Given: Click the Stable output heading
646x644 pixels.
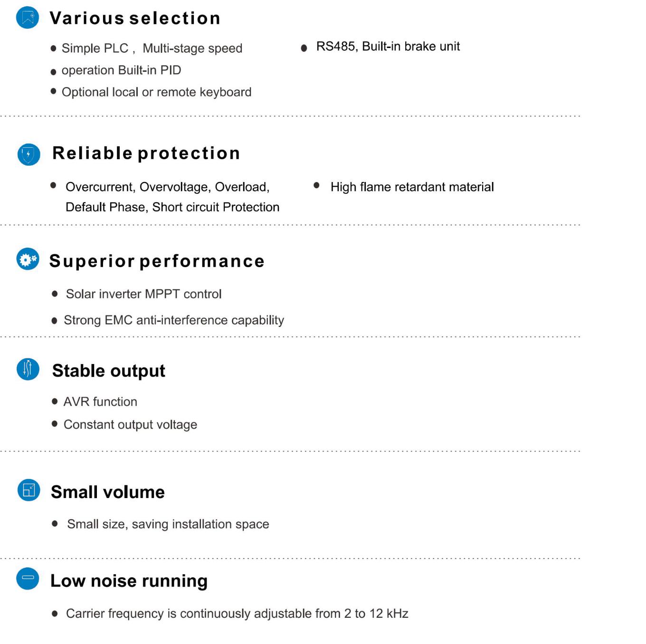Looking at the screenshot, I should tap(109, 371).
